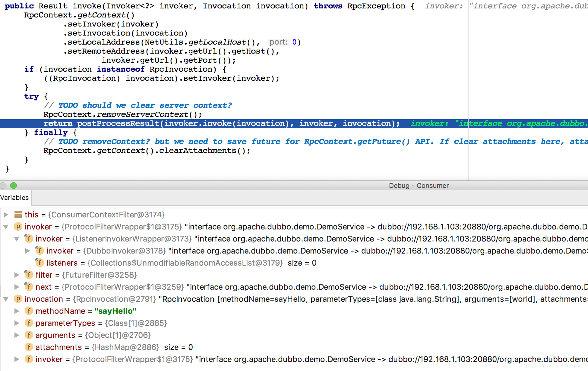The image size is (588, 371).
Task: Click the field icon beside arguments
Action: [29, 335]
